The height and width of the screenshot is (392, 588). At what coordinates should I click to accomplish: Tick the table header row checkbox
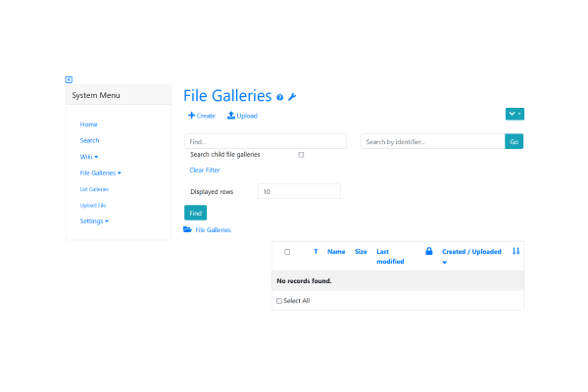point(287,252)
